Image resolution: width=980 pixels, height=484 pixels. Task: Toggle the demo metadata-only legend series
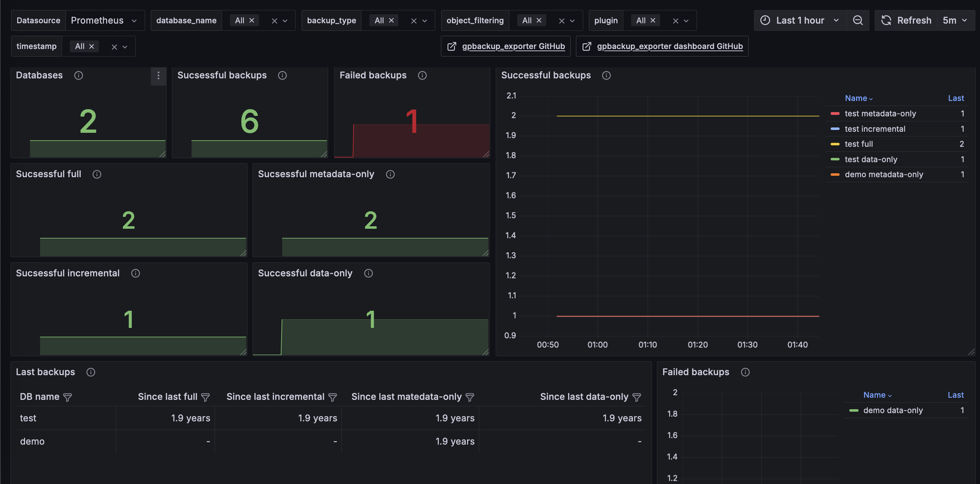(x=883, y=174)
